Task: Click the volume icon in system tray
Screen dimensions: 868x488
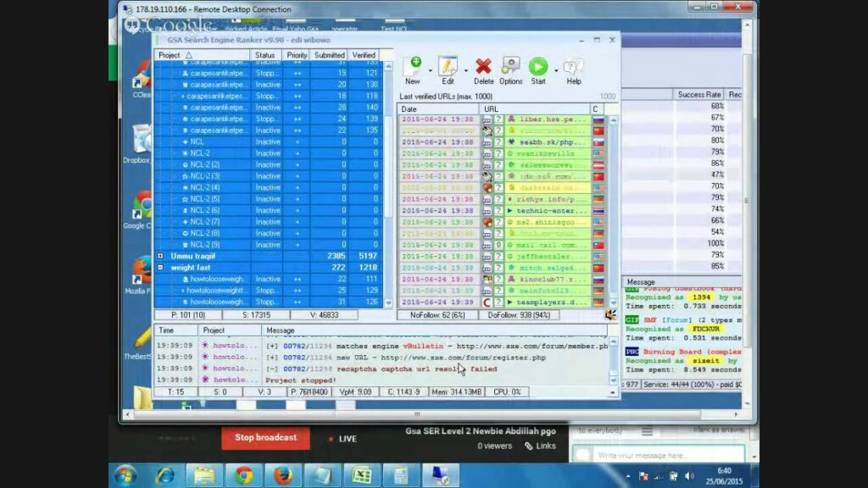Action: pyautogui.click(x=689, y=476)
